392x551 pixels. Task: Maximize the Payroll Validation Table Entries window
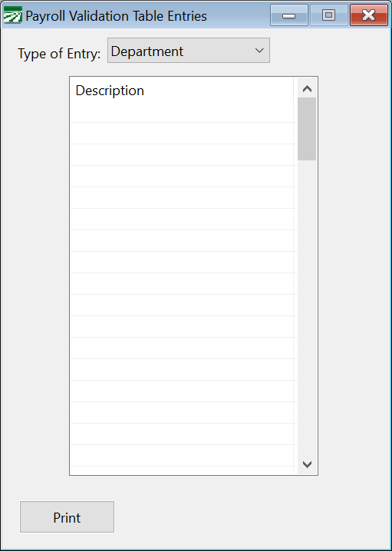click(329, 15)
